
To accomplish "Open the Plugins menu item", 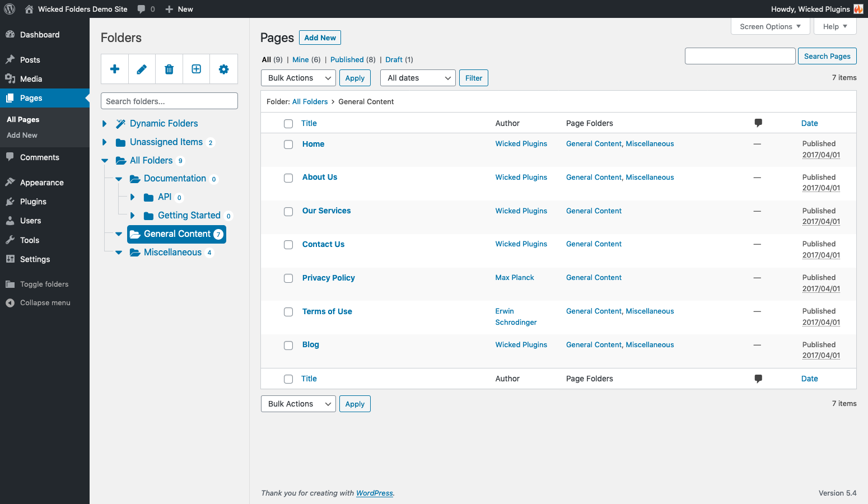I will coord(33,202).
